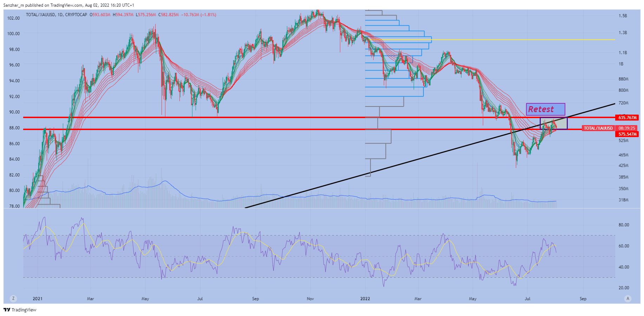The height and width of the screenshot is (316, 644).
Task: Click 1.1B on the right scale
Action: [623, 53]
